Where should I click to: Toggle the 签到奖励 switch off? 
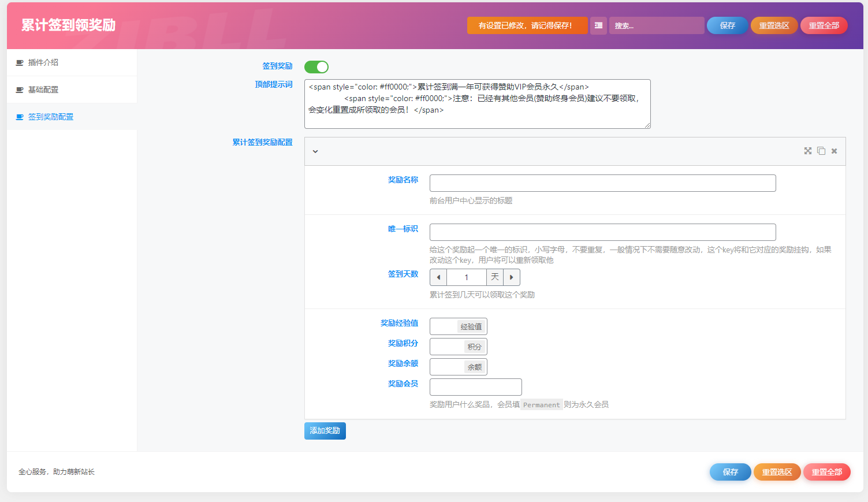click(x=316, y=67)
